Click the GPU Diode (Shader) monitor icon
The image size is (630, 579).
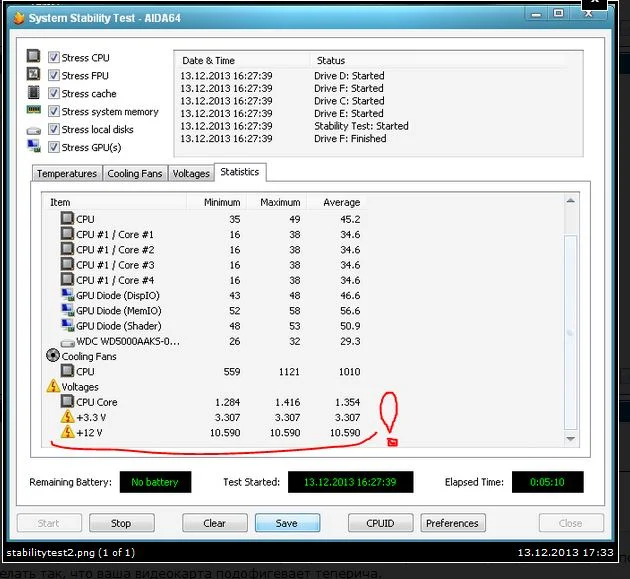(x=68, y=325)
